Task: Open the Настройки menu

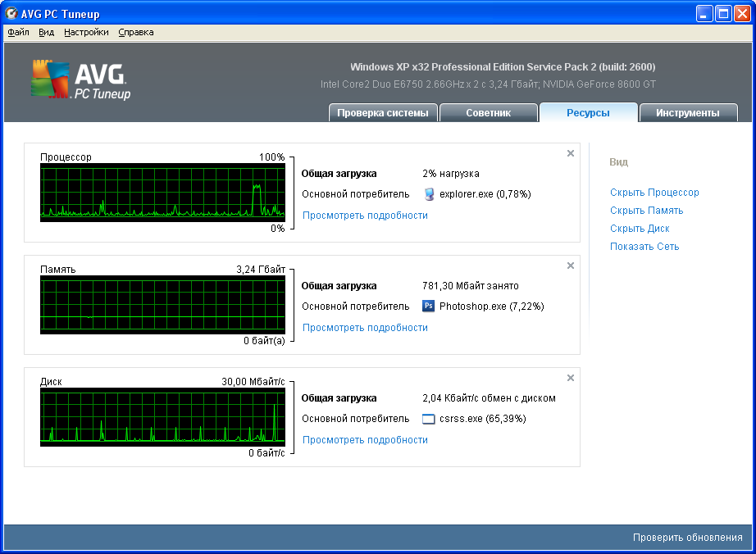Action: (86, 32)
